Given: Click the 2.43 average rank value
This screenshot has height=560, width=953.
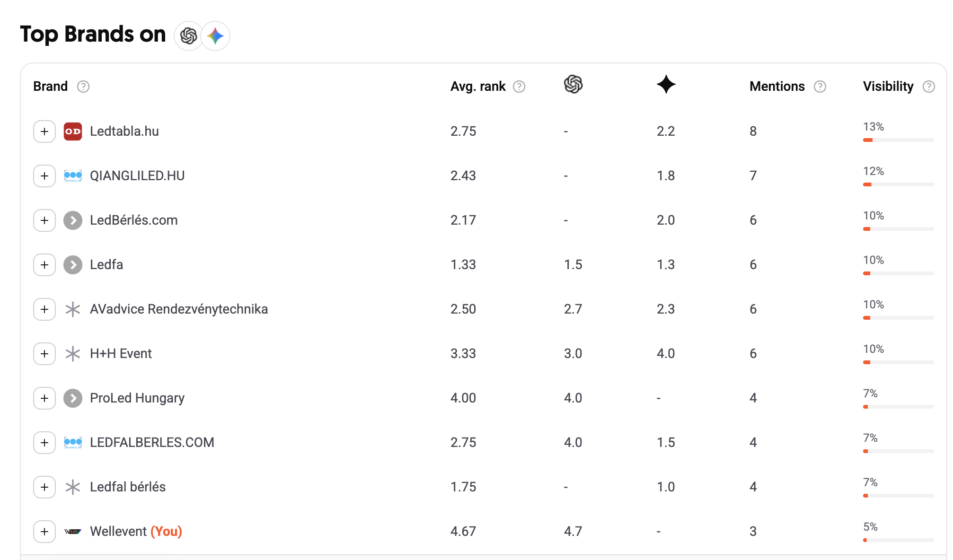Looking at the screenshot, I should [x=463, y=176].
